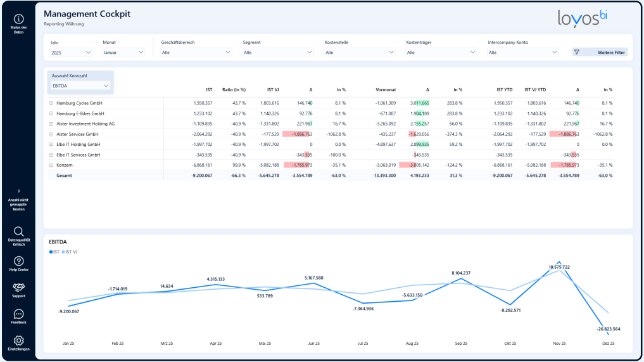Expand the Alster Investment Holding AG row
Image resolution: width=644 pixels, height=362 pixels.
pyautogui.click(x=51, y=124)
